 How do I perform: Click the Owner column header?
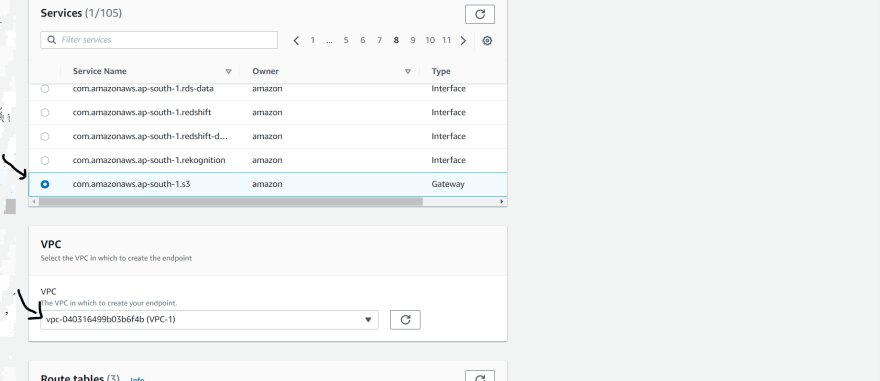265,71
